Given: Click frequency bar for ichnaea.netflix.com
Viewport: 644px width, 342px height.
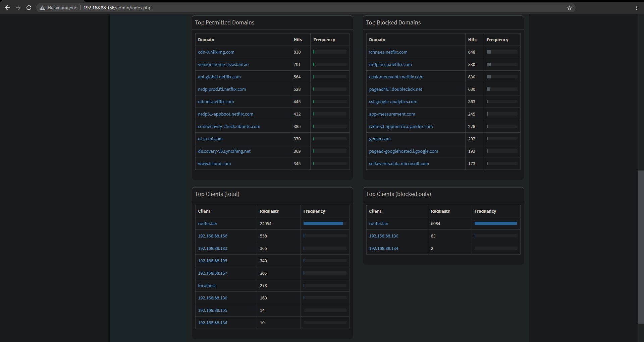Looking at the screenshot, I should coord(502,52).
